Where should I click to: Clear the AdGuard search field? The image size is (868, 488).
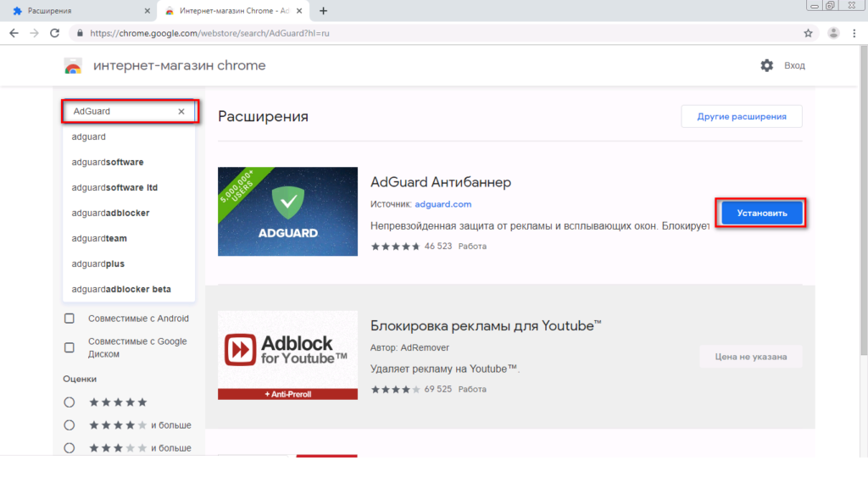tap(181, 111)
